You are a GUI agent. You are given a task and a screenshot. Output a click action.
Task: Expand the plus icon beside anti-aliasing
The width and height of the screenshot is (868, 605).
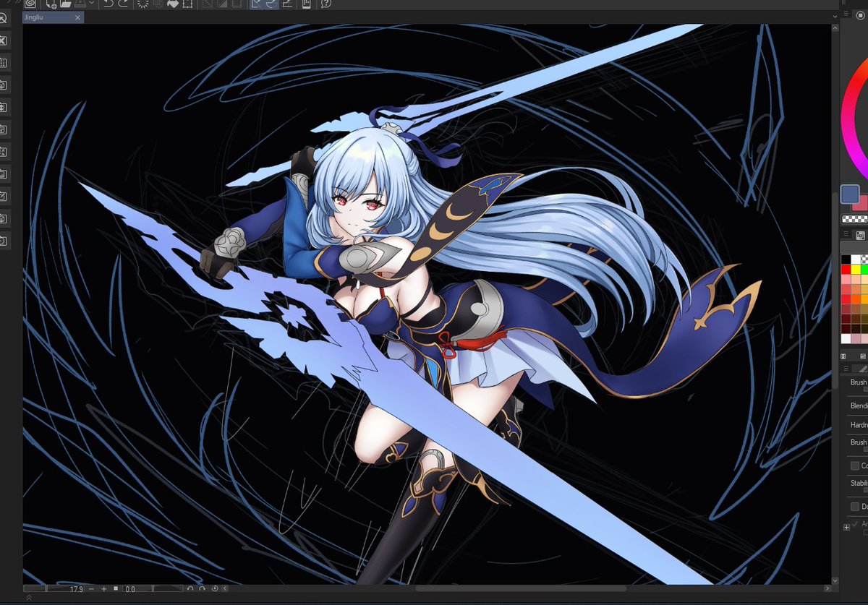pyautogui.click(x=846, y=527)
